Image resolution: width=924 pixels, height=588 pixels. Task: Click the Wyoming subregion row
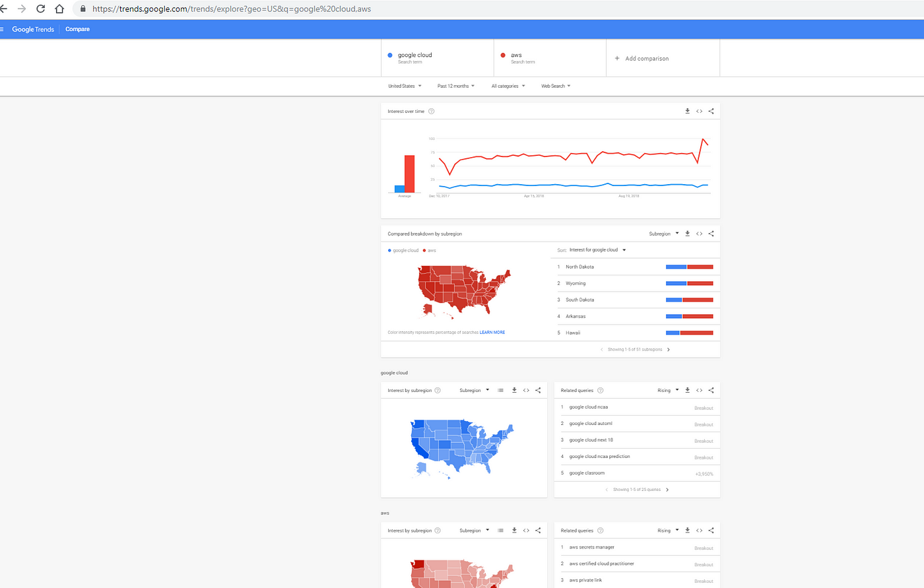coord(636,283)
